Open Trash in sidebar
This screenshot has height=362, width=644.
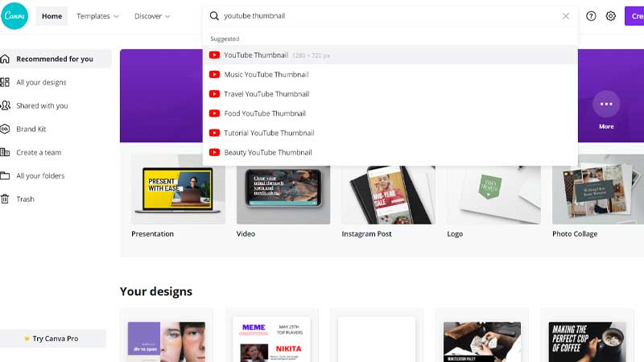(x=25, y=199)
